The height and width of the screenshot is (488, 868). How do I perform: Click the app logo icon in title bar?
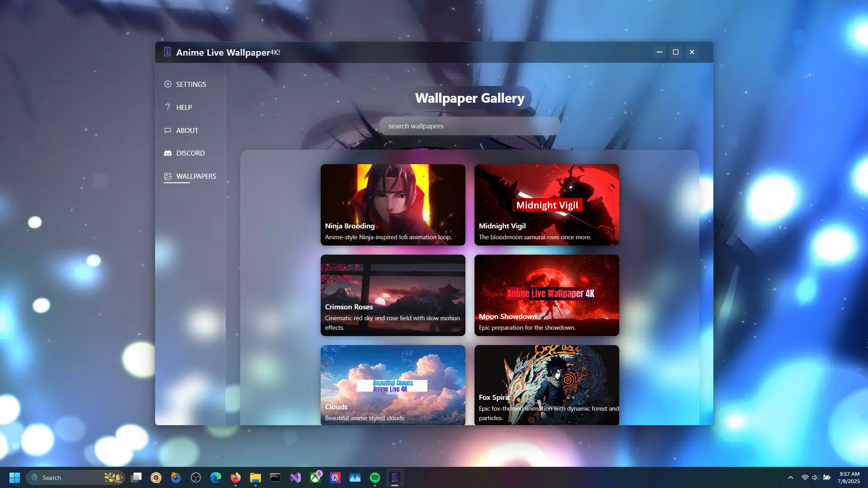click(167, 52)
